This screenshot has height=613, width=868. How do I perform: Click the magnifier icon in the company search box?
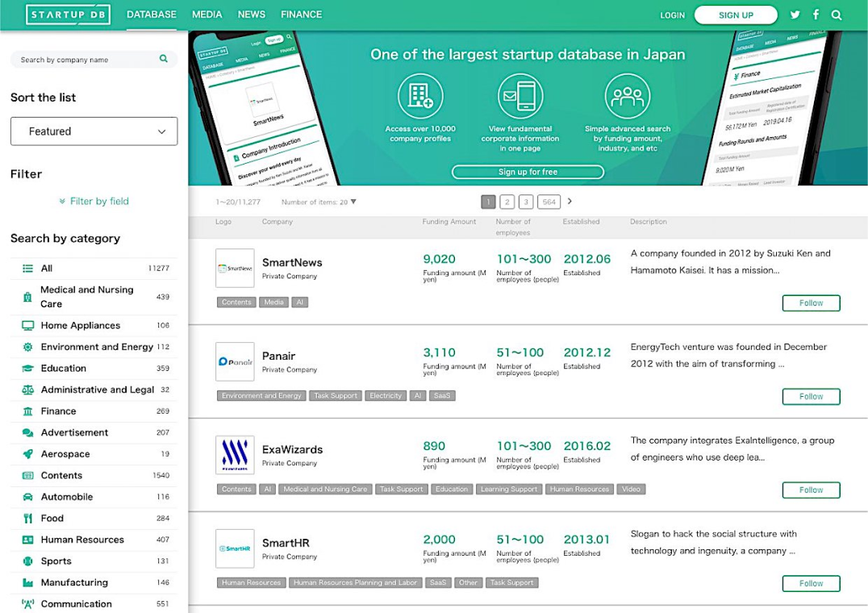click(165, 59)
